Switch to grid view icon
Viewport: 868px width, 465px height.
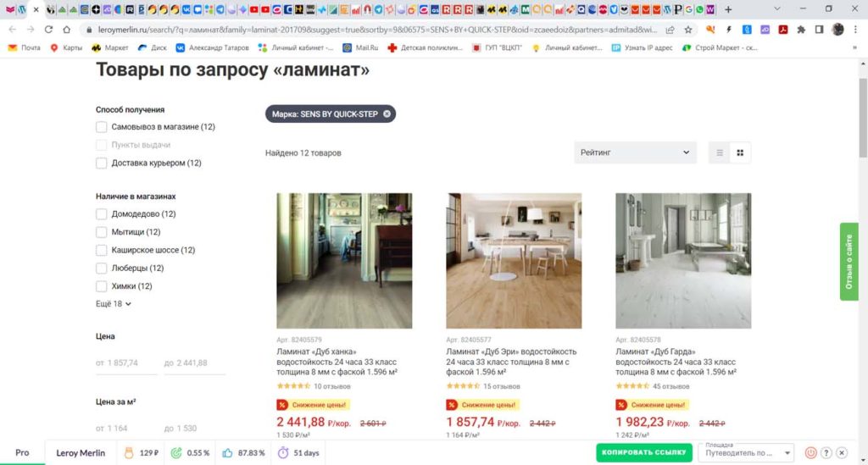coord(740,153)
